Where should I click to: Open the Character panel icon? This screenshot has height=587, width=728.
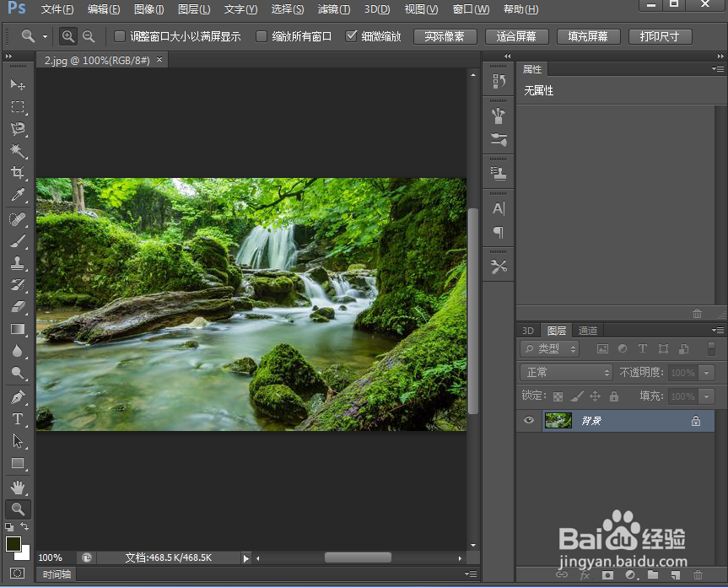coord(499,209)
